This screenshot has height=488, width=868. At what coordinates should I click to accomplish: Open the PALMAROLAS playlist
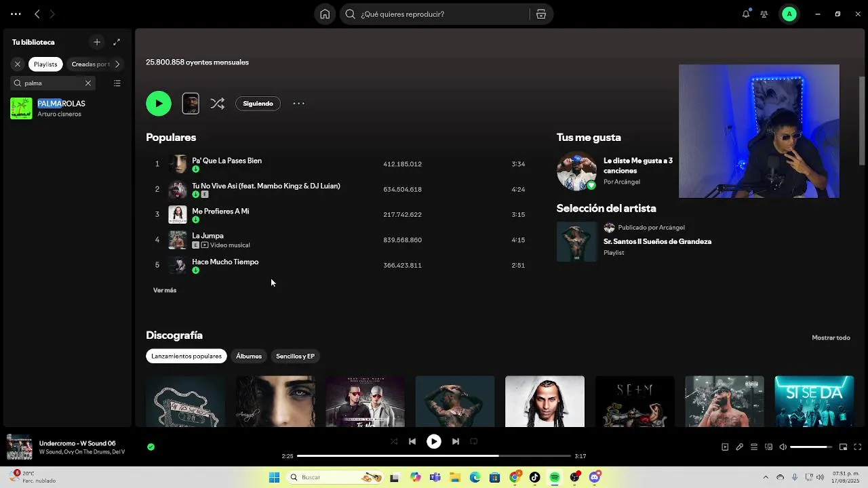tap(66, 108)
